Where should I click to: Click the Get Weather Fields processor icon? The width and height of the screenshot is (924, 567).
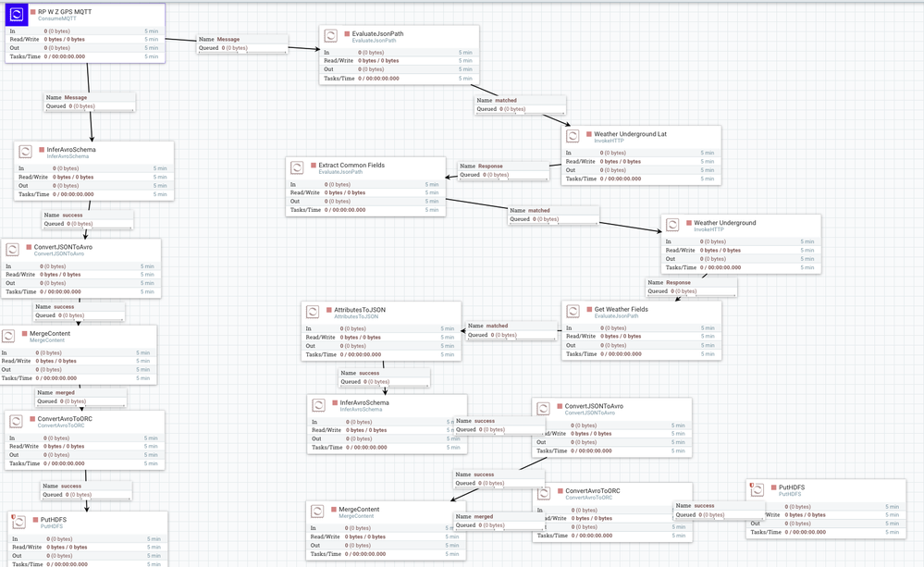click(x=573, y=311)
